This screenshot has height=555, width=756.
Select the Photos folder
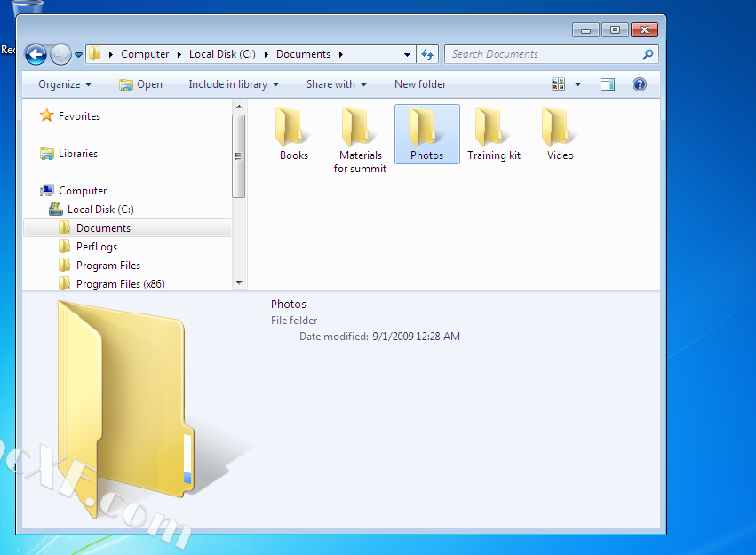click(x=426, y=134)
